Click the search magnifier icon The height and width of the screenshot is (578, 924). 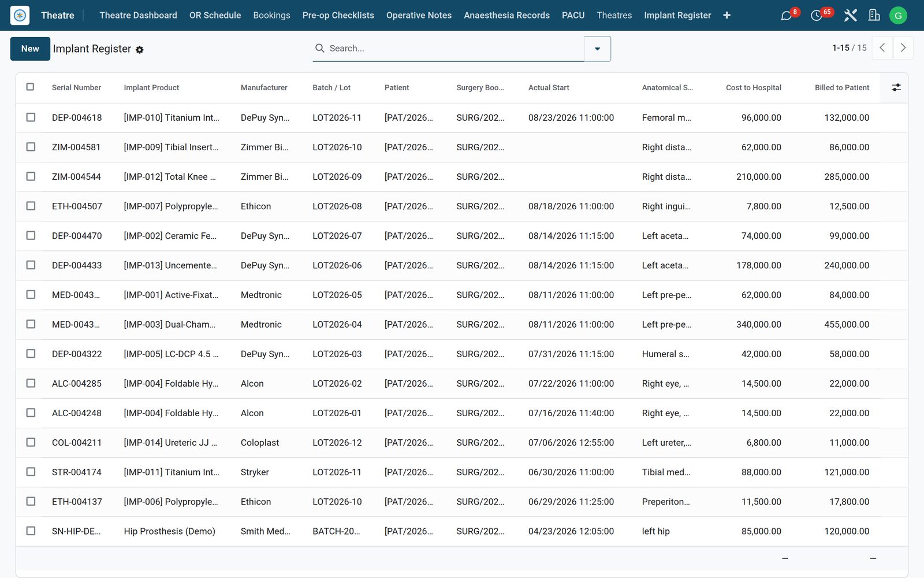[x=319, y=49]
